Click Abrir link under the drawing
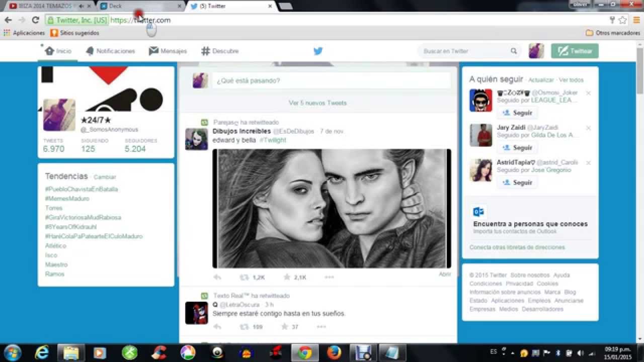 click(x=445, y=275)
